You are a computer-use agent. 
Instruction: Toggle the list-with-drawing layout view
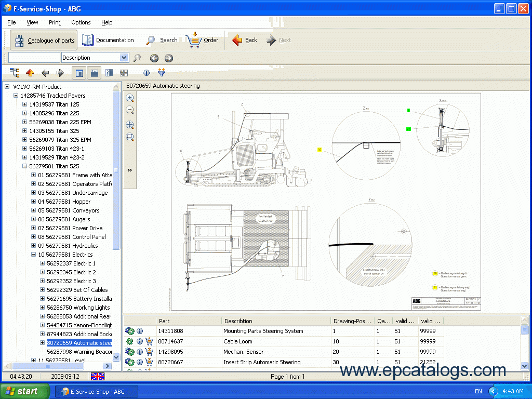pos(79,73)
